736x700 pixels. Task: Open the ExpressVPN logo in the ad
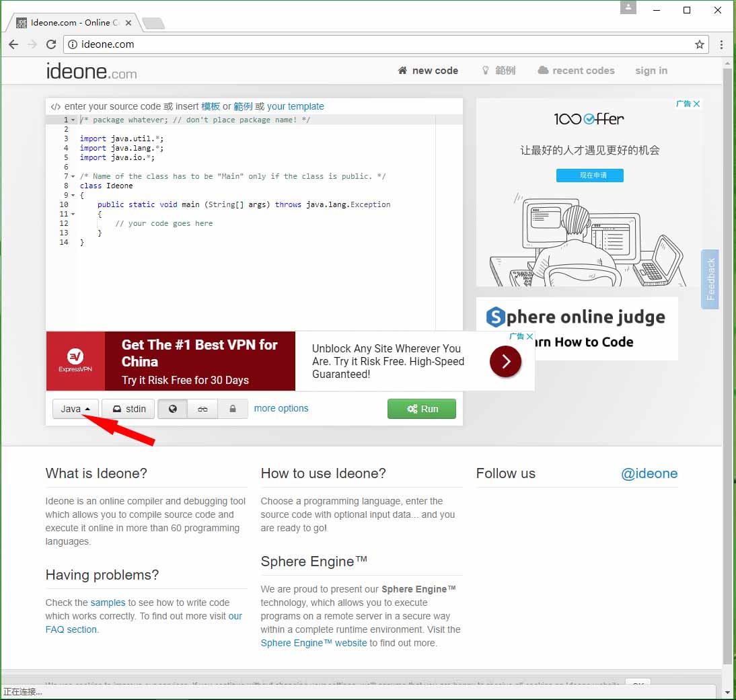coord(75,361)
